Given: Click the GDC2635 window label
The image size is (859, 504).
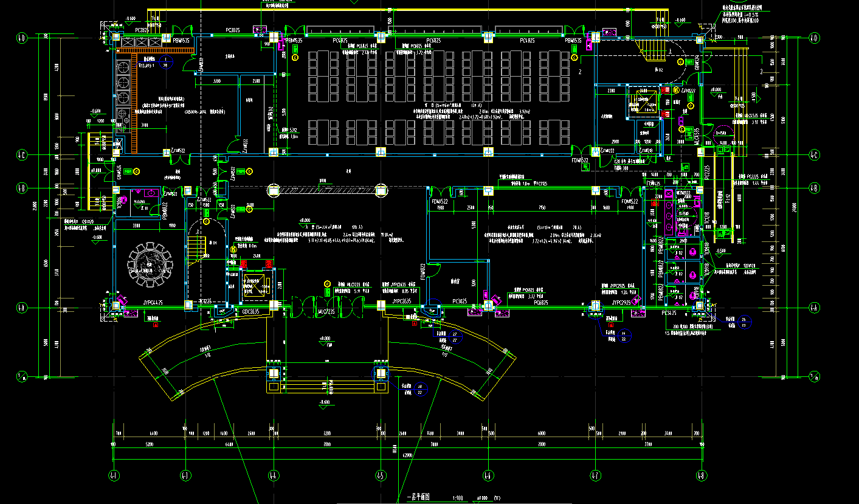Looking at the screenshot, I should pyautogui.click(x=250, y=312).
